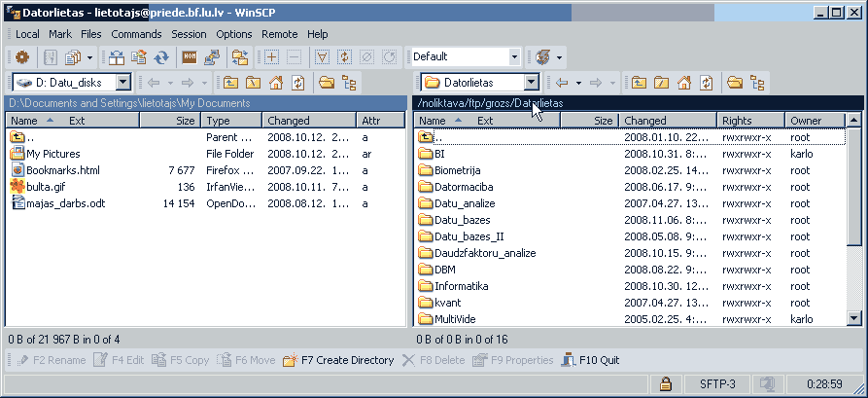Click F7 Create Directory button
The image size is (868, 398).
(338, 360)
